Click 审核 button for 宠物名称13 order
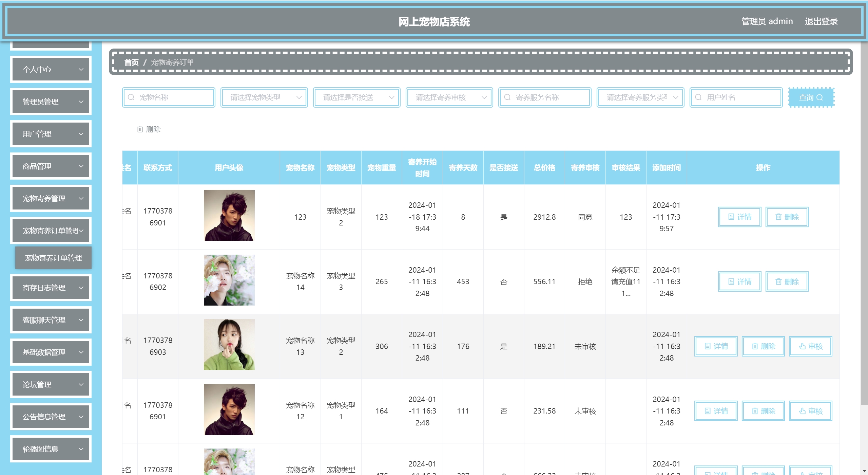868x475 pixels. [x=810, y=346]
